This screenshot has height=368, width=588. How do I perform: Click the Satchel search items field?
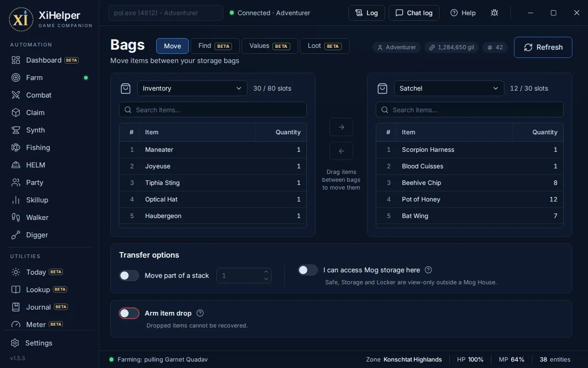pos(469,110)
